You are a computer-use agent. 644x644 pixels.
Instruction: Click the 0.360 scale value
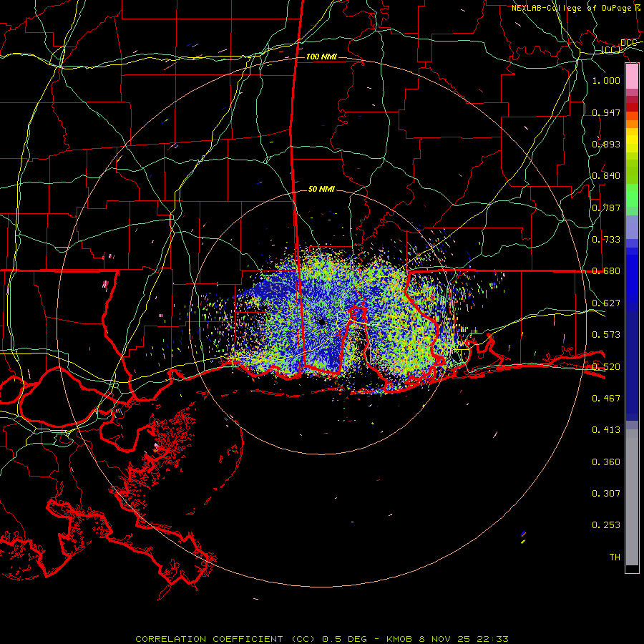[606, 462]
